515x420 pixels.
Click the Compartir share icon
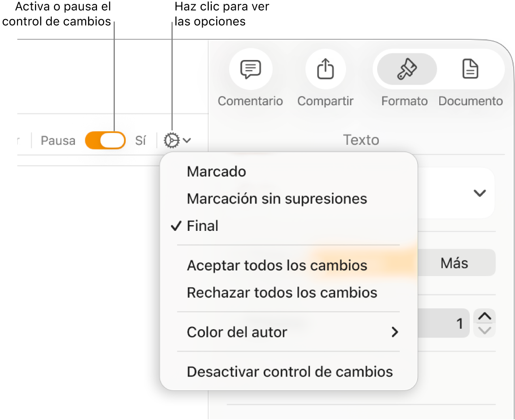tap(325, 69)
